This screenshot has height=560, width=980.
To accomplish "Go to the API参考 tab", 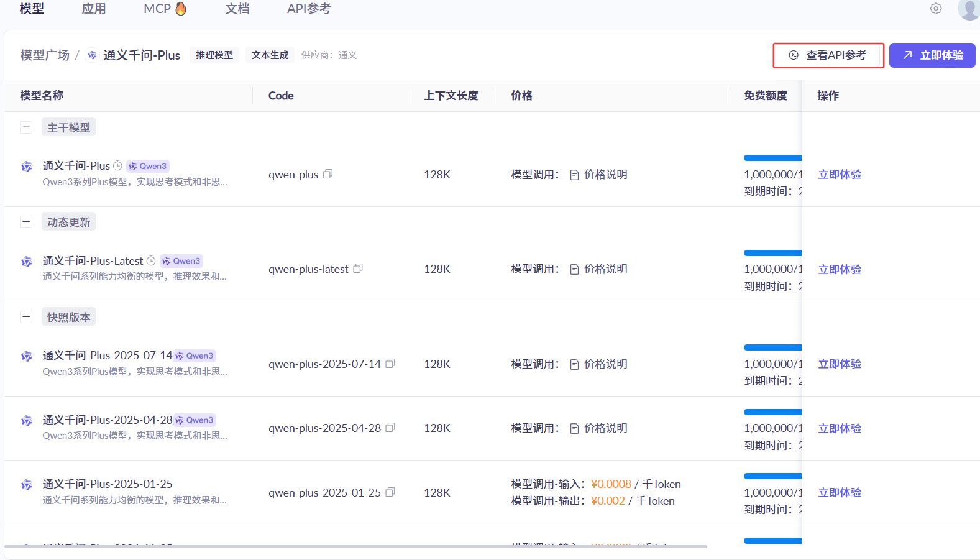I will click(309, 9).
